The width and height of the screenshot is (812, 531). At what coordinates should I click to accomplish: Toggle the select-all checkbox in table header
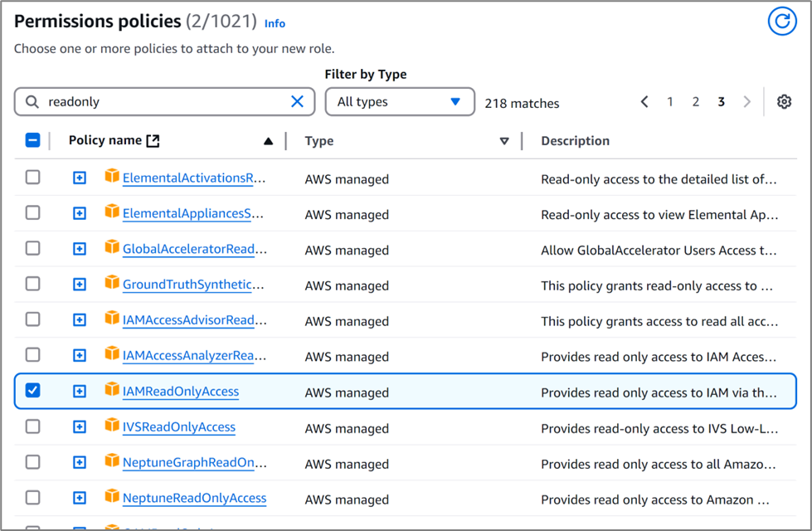click(x=32, y=139)
